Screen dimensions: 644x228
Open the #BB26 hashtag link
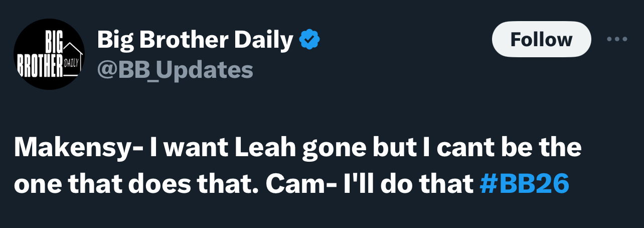coord(524,184)
